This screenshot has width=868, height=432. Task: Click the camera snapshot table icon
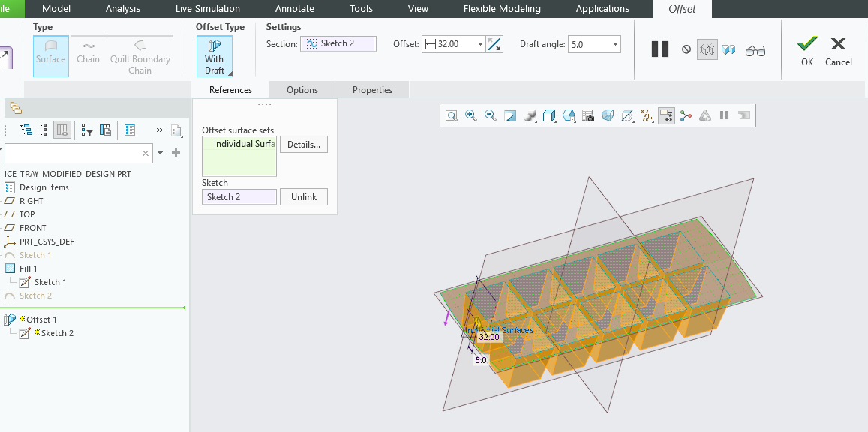pyautogui.click(x=588, y=115)
